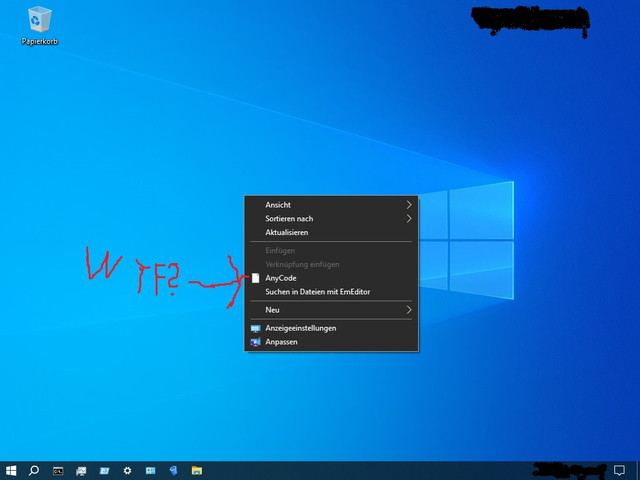Open the blue bucket taskbar icon
640x480 pixels.
173,471
